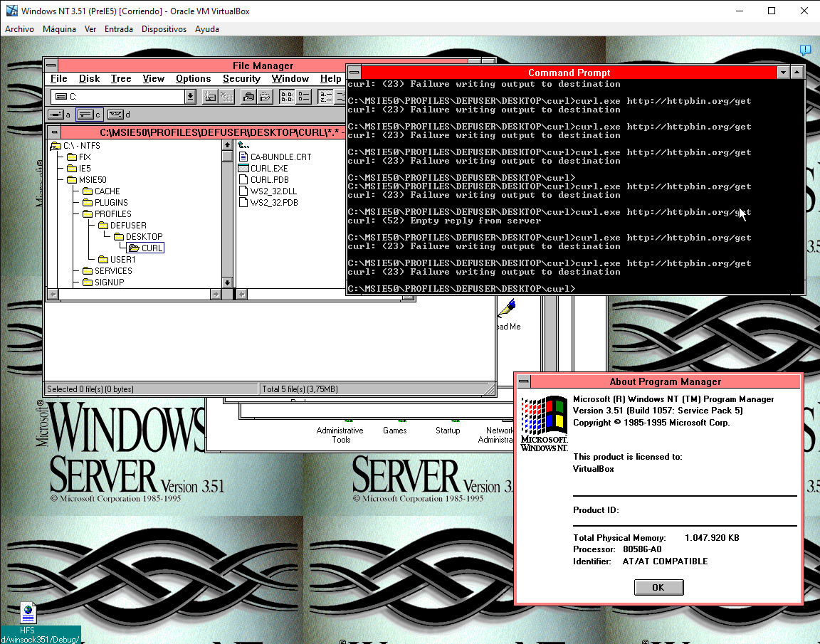Open the HFS desktop icon
This screenshot has width=820, height=644.
click(28, 613)
